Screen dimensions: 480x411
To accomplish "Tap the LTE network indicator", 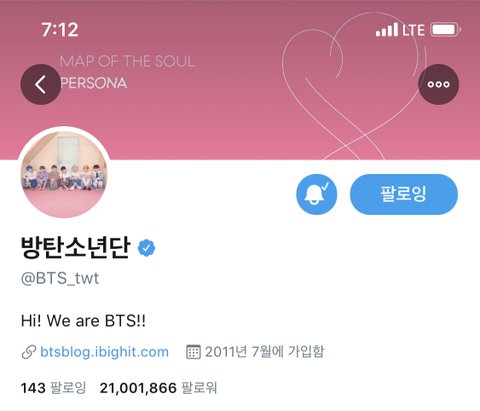I will tap(413, 30).
